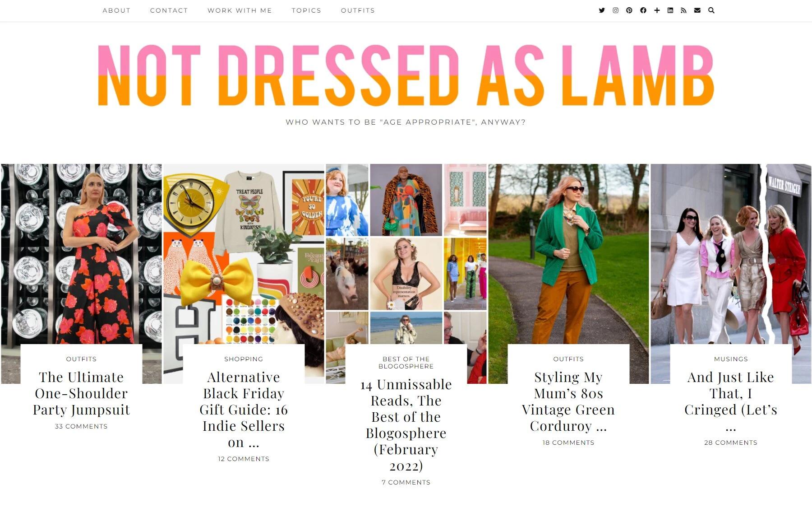Open The Ultimate One-Shoulder Party Jumpsuit post

[x=81, y=393]
